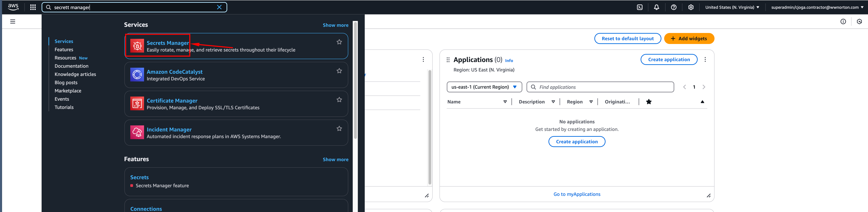868x212 pixels.
Task: Select Services filter in search sidebar
Action: 64,41
